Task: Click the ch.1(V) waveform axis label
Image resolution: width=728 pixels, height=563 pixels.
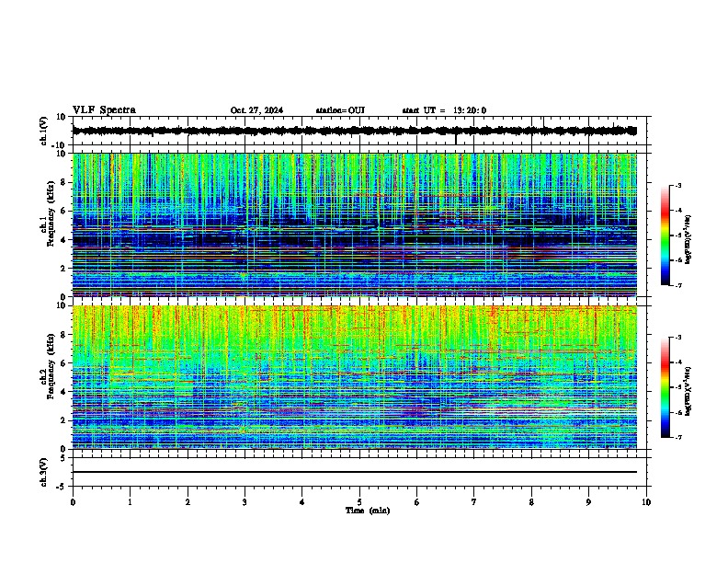Action: pos(44,131)
